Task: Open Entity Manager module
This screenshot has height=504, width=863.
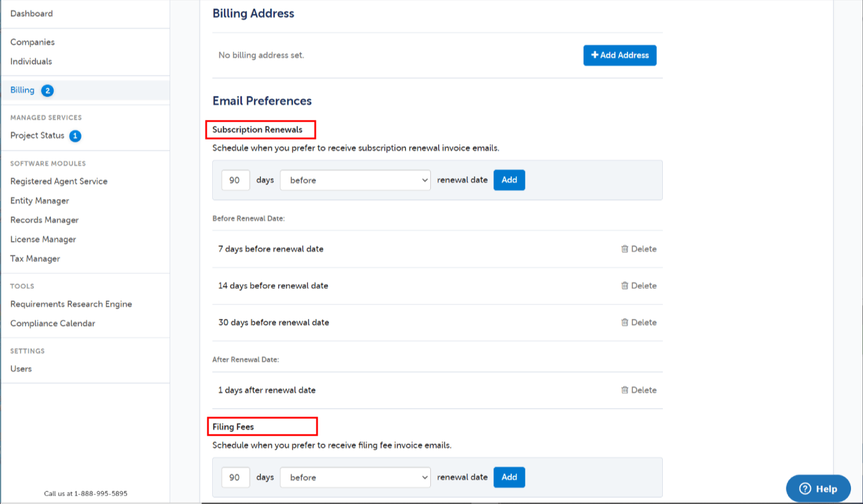Action: 40,201
